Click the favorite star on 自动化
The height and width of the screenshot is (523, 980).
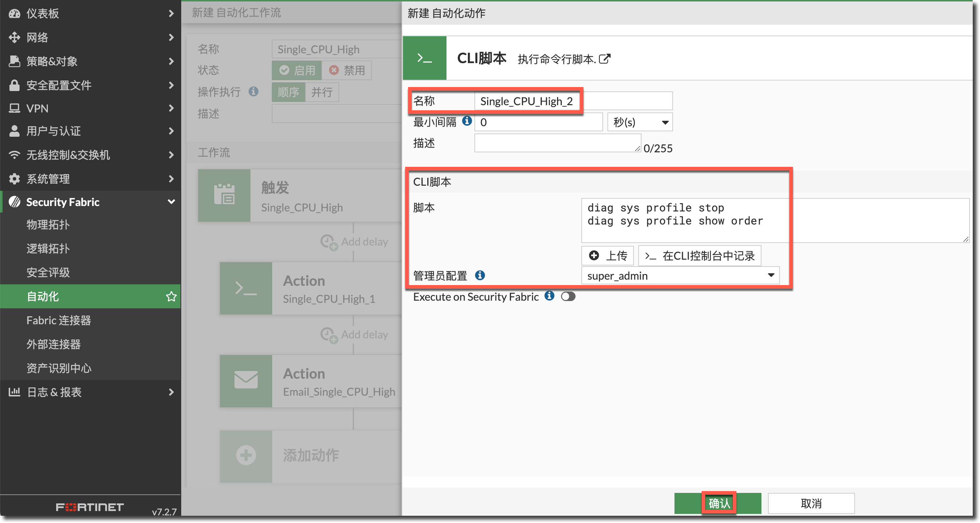click(x=171, y=296)
